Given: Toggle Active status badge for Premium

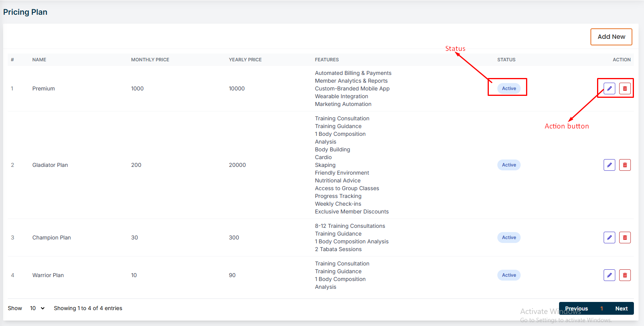Looking at the screenshot, I should click(509, 88).
